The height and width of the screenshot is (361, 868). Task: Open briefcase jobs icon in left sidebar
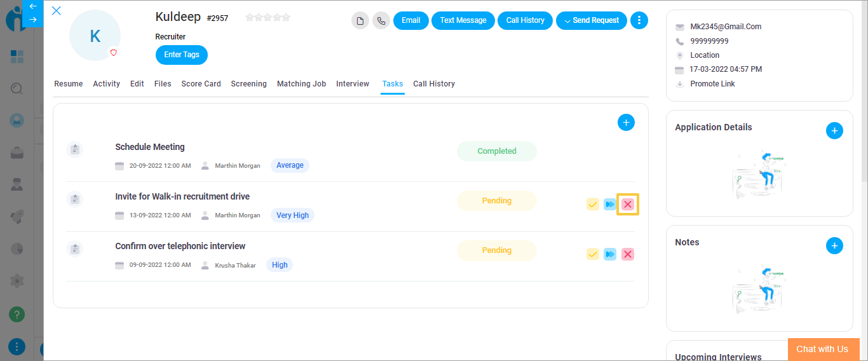tap(17, 153)
